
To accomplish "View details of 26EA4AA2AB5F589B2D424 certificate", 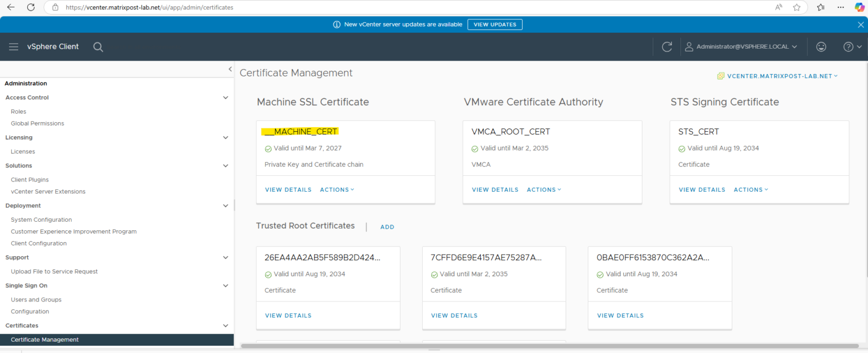I will click(288, 316).
